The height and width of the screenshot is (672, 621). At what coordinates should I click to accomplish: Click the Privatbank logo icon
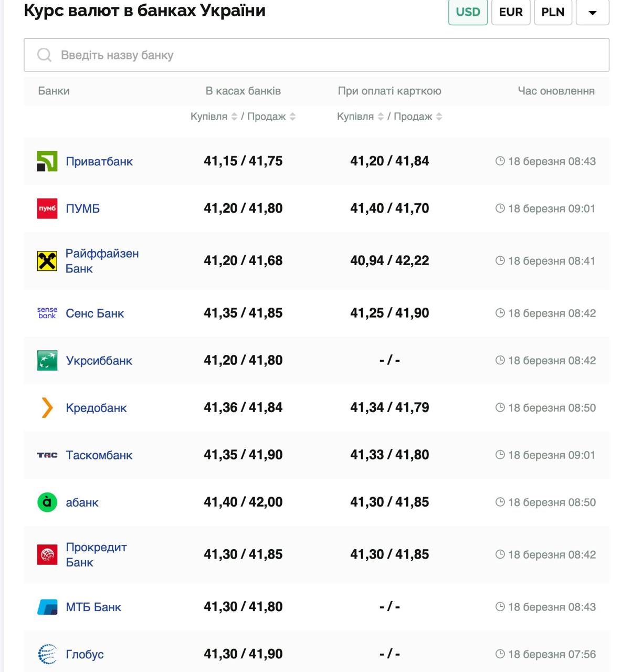point(47,161)
